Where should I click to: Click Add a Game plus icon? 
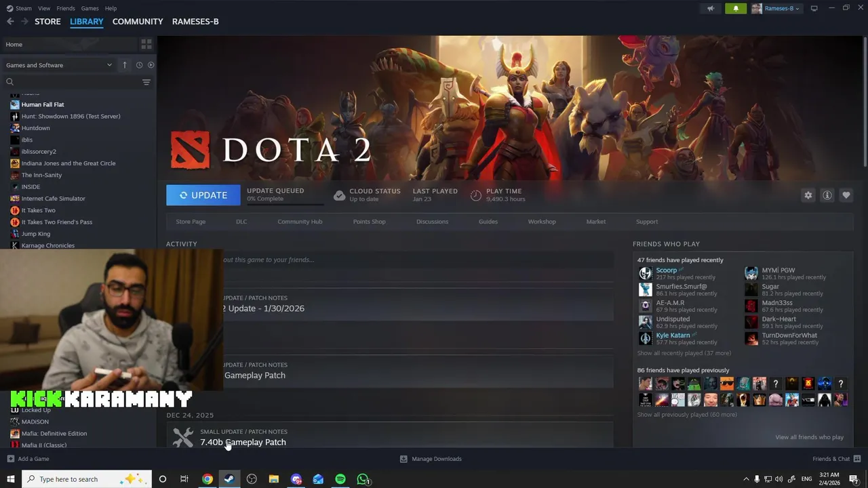tap(10, 459)
